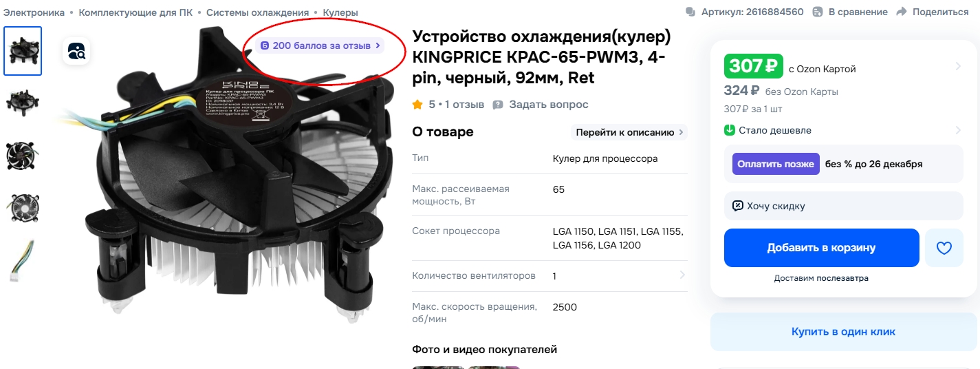Click Добавить в корзину button
This screenshot has height=369, width=980.
tap(822, 248)
